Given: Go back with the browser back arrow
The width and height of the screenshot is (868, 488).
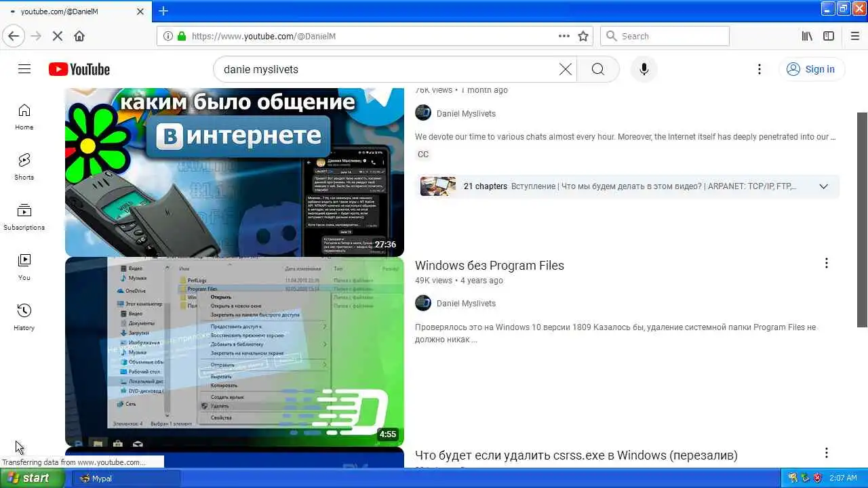Looking at the screenshot, I should [14, 36].
